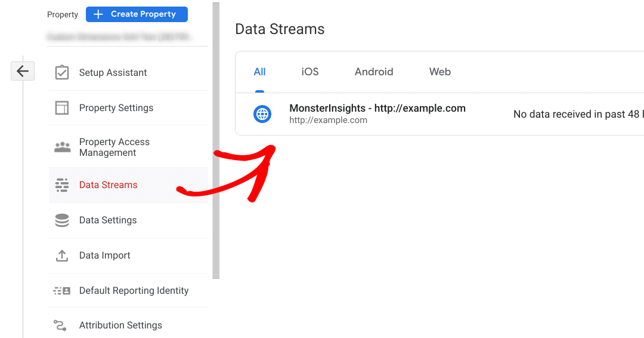Click the Setup Assistant checkmark icon
This screenshot has width=644, height=338.
tap(62, 73)
